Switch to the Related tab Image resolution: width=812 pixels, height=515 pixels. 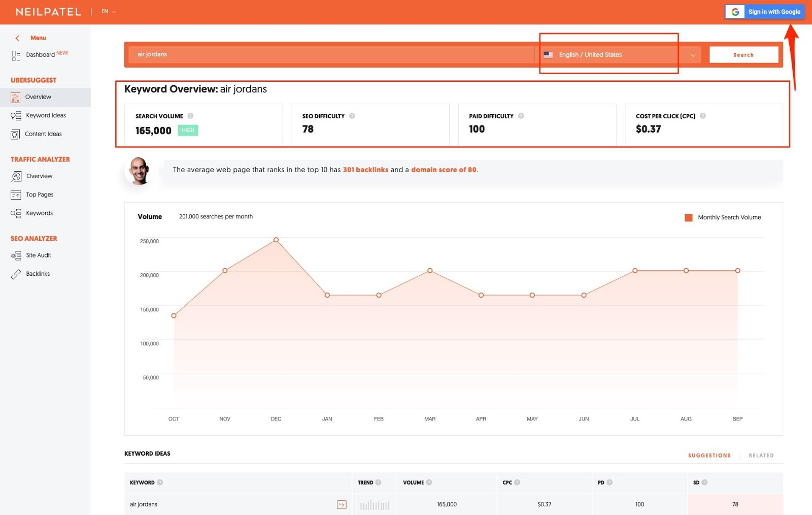[761, 456]
